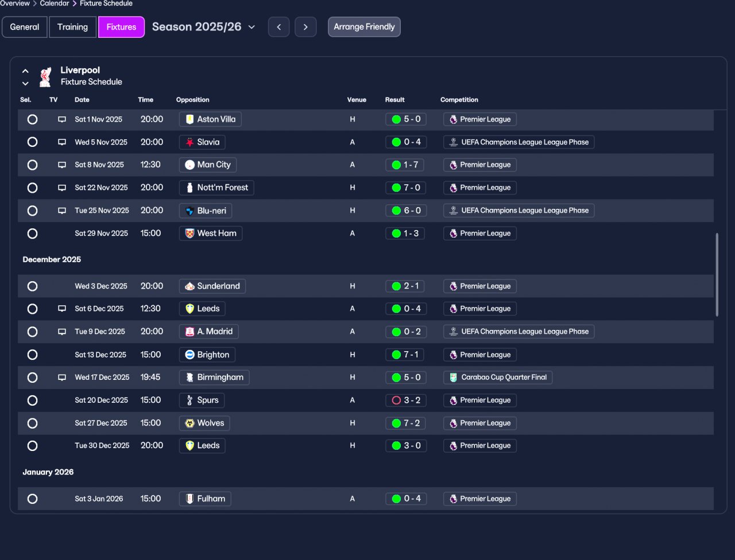735x560 pixels.
Task: Click the Liverpool club crest icon
Action: pos(45,76)
